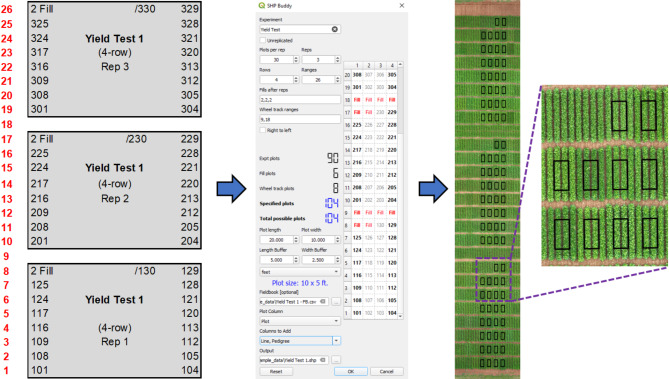The height and width of the screenshot is (379, 669).
Task: Select plot cell 121
Action: click(392, 250)
